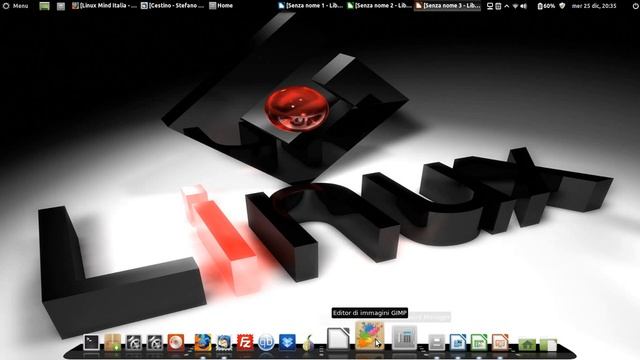This screenshot has height=360, width=640.
Task: Open the LibreOffice start center icon in dock
Action: pos(338,338)
